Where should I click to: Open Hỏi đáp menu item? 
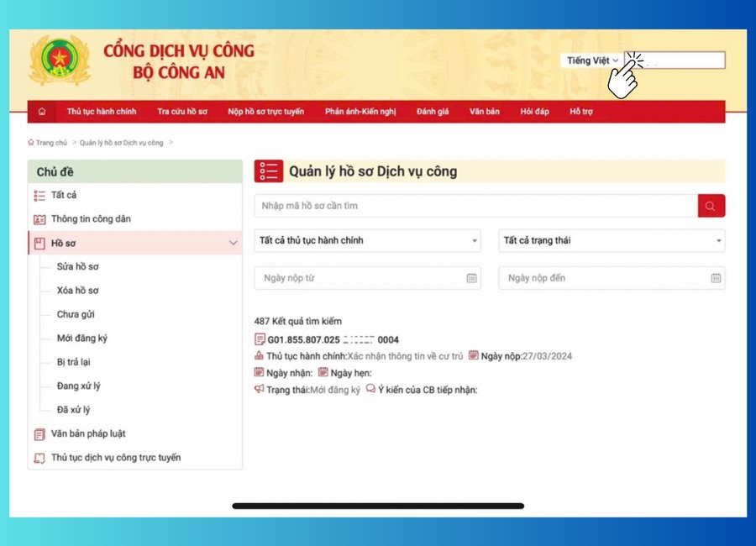point(535,112)
